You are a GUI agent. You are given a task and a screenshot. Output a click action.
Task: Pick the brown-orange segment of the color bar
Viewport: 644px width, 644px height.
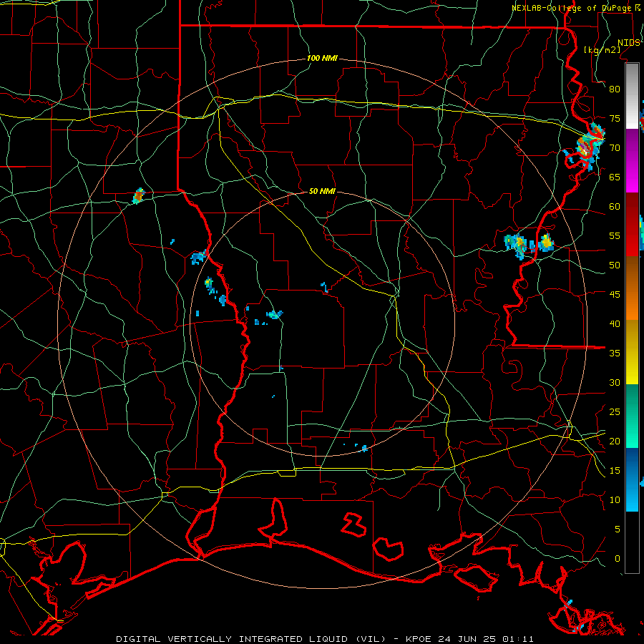632,288
